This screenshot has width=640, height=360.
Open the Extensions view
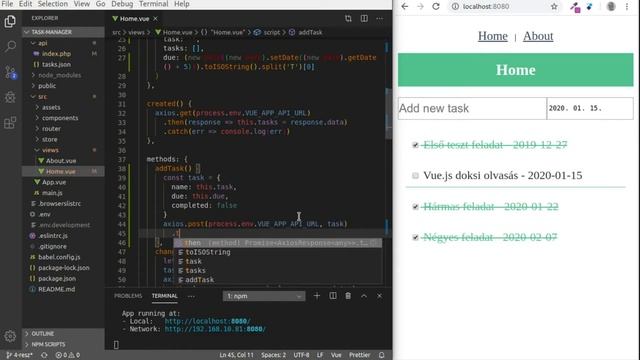coord(10,122)
